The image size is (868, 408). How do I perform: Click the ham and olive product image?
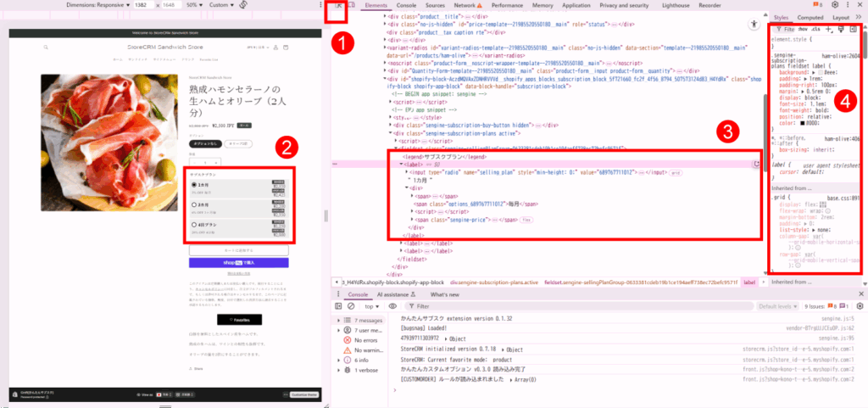click(x=109, y=143)
